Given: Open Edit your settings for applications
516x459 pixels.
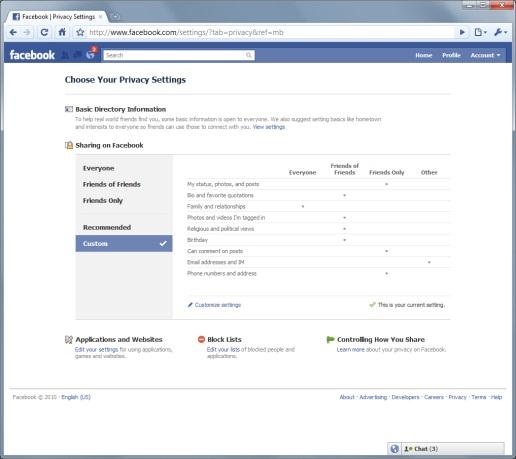Looking at the screenshot, I should 96,350.
